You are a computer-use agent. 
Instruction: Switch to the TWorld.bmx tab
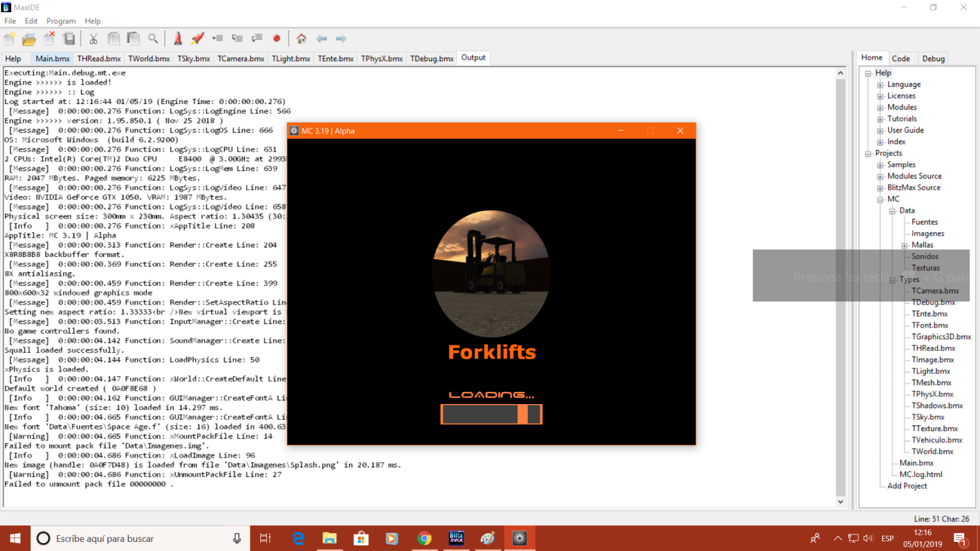[x=149, y=59]
